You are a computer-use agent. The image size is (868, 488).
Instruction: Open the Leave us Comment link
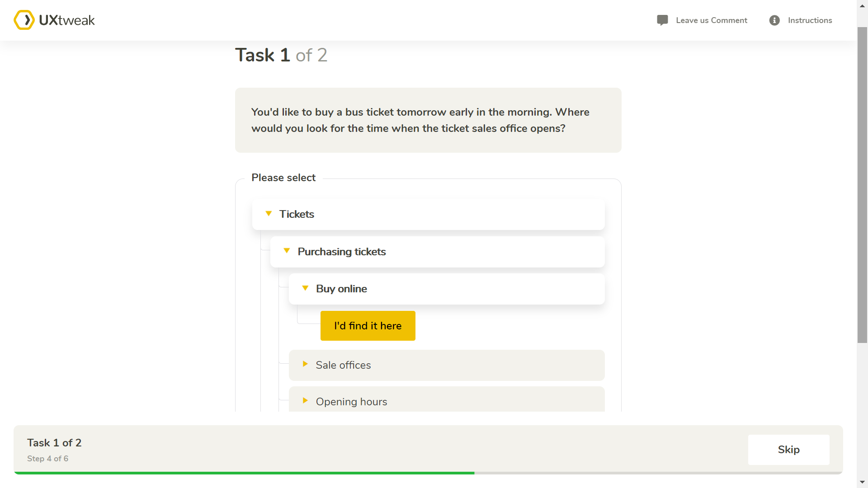[711, 20]
